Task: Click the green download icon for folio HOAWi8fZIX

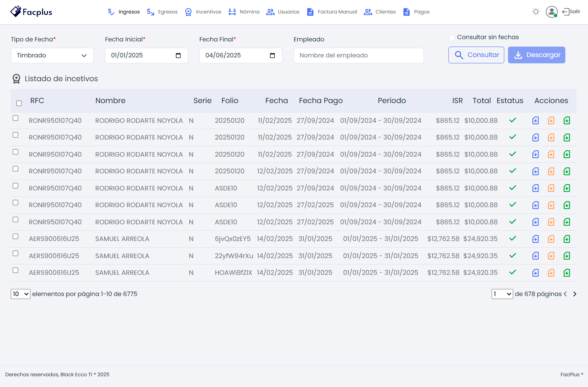Action: click(566, 273)
